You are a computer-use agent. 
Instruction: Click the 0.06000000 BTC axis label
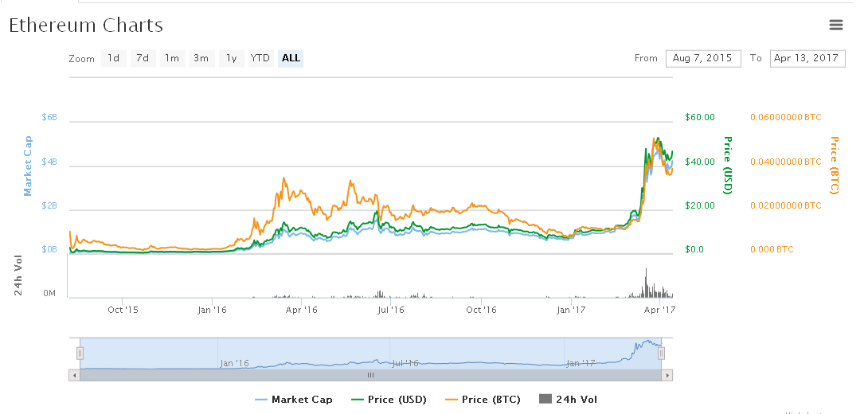pyautogui.click(x=786, y=117)
